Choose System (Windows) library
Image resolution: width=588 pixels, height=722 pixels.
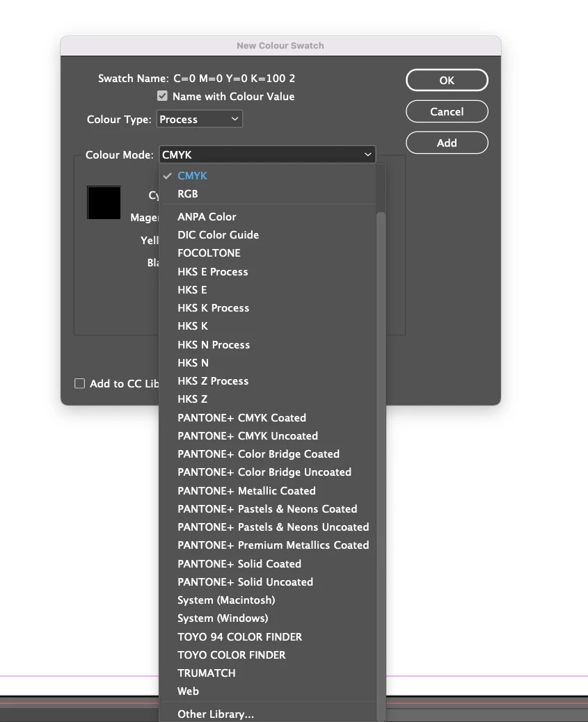pyautogui.click(x=267, y=618)
